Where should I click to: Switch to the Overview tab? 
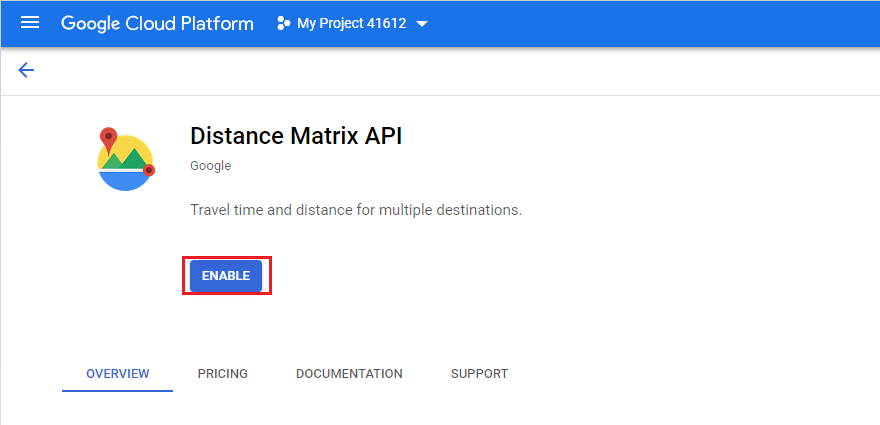117,373
